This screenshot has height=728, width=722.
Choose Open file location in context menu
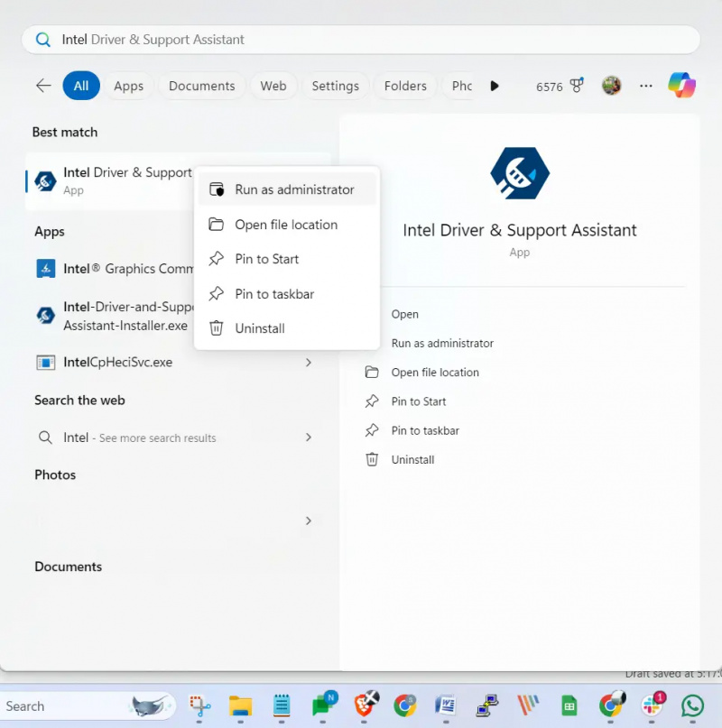click(x=287, y=225)
